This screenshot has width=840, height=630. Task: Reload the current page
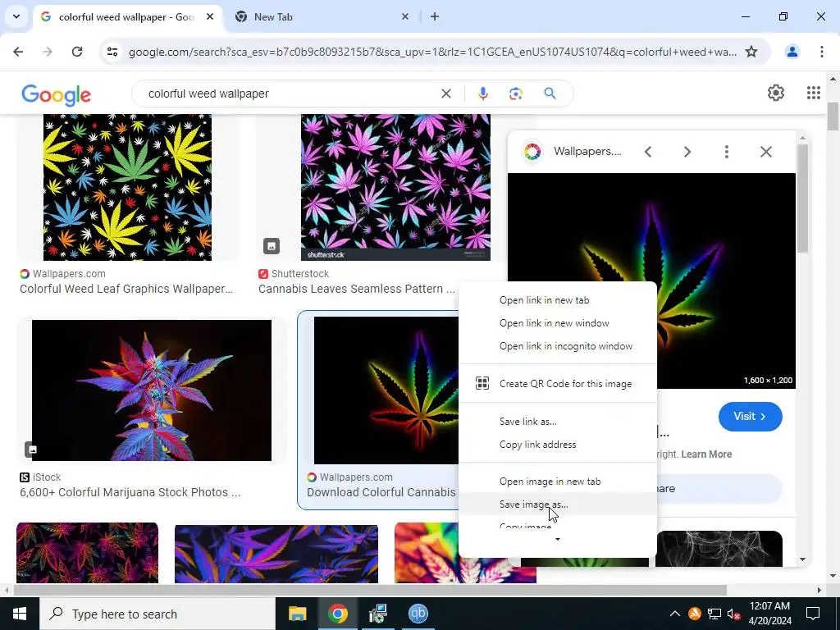click(x=77, y=52)
